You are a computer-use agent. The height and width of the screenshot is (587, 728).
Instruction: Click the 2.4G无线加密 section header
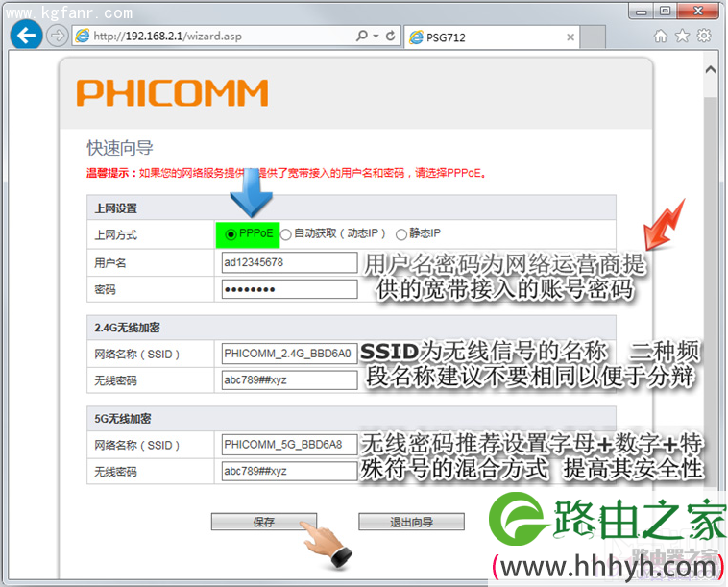coord(352,328)
